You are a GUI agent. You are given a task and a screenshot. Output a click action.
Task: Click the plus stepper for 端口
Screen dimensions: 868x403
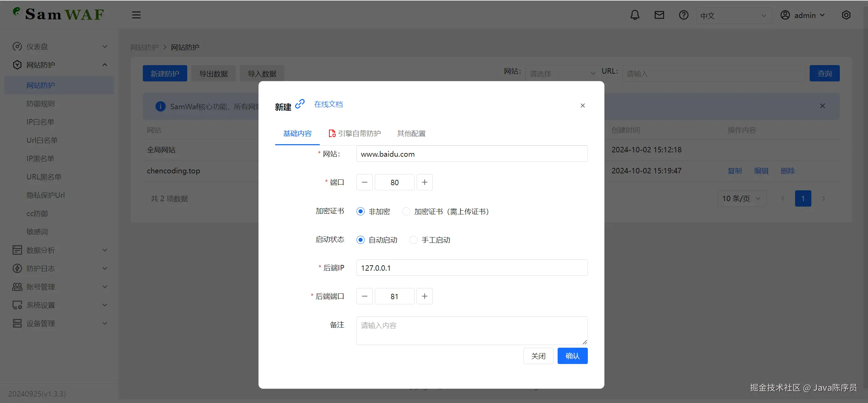pyautogui.click(x=424, y=182)
